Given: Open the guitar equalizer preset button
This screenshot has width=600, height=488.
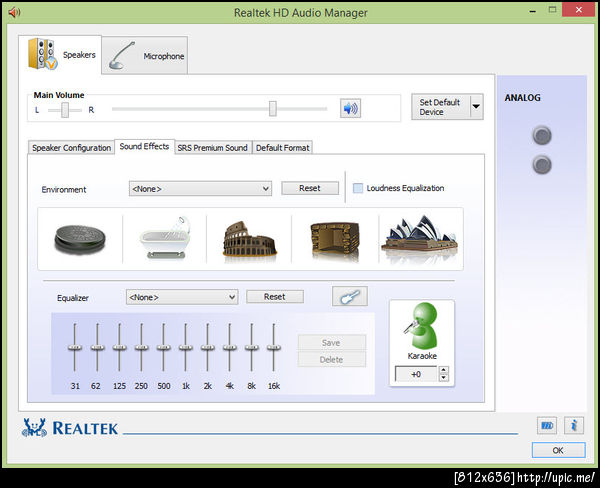Looking at the screenshot, I should (x=350, y=296).
